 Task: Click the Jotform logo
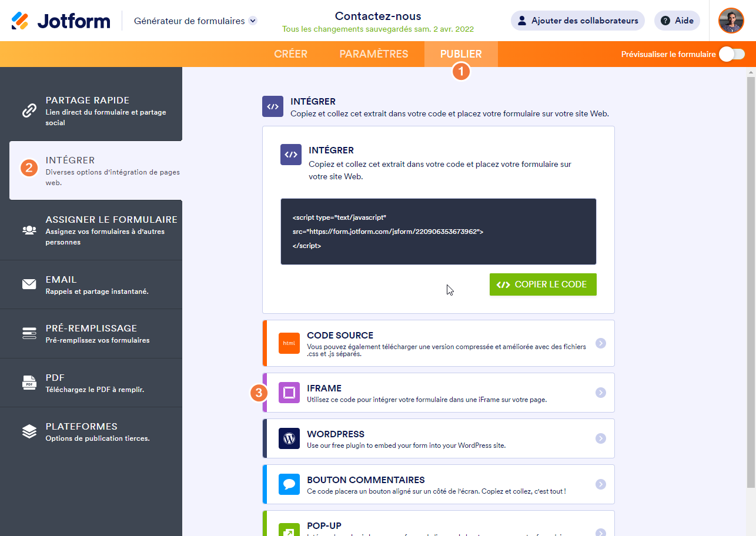pyautogui.click(x=61, y=21)
